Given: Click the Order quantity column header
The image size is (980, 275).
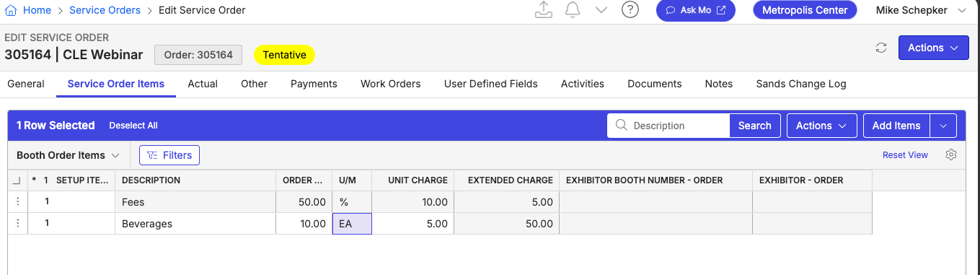Looking at the screenshot, I should 304,180.
